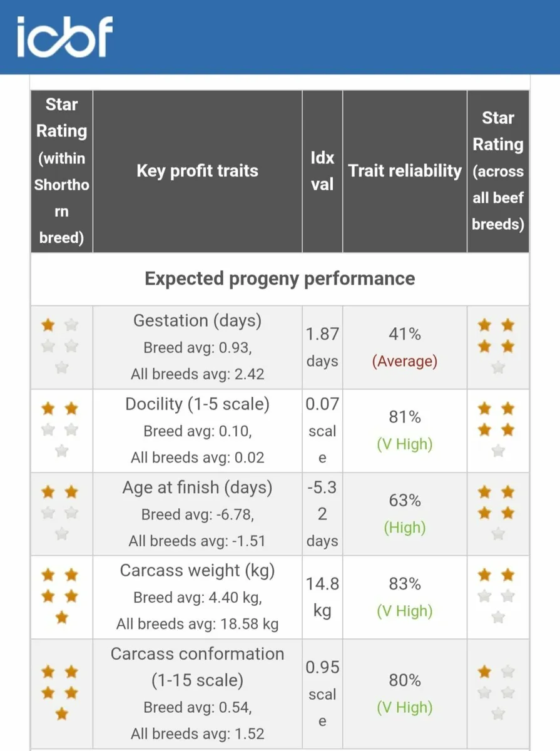Click the 14.8 kg index value
Viewport: 560px width, 751px height.
click(x=322, y=597)
